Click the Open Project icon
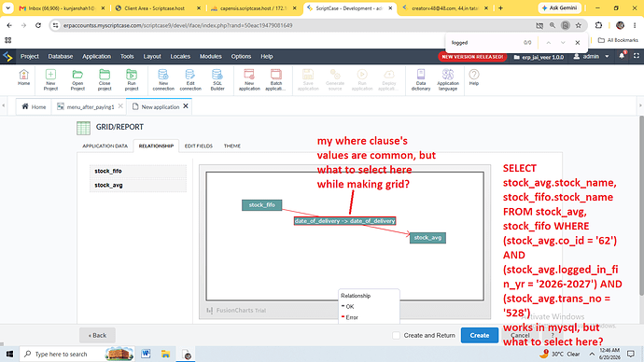The height and width of the screenshot is (362, 644). coord(77,79)
